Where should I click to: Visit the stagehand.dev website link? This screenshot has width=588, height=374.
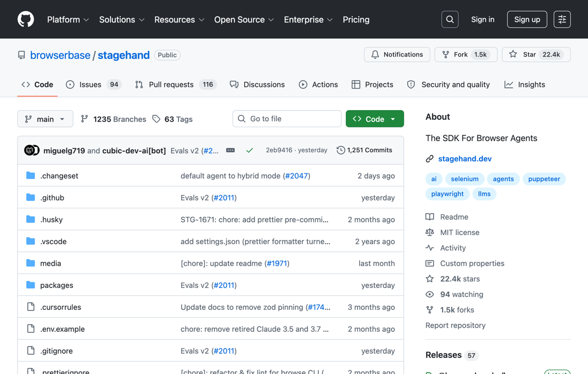pos(465,159)
